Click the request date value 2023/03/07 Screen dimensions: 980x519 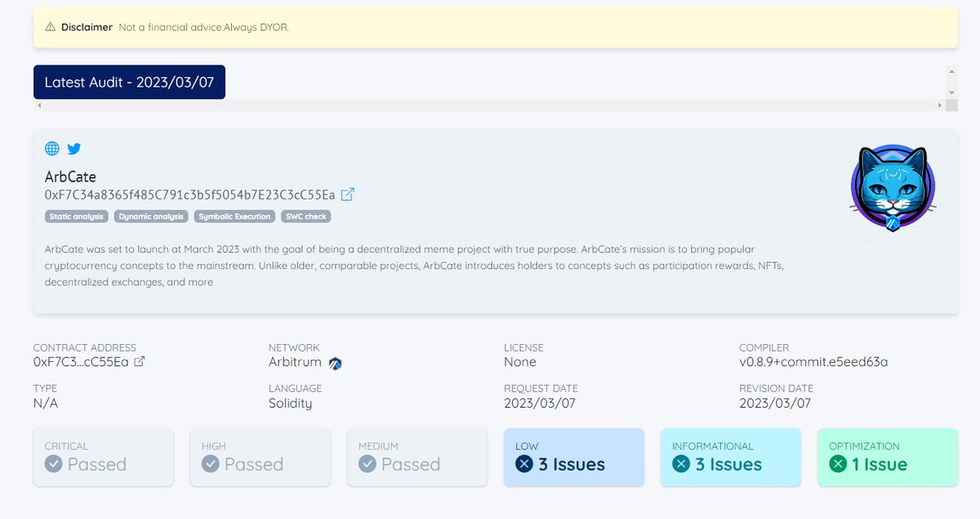coord(540,403)
